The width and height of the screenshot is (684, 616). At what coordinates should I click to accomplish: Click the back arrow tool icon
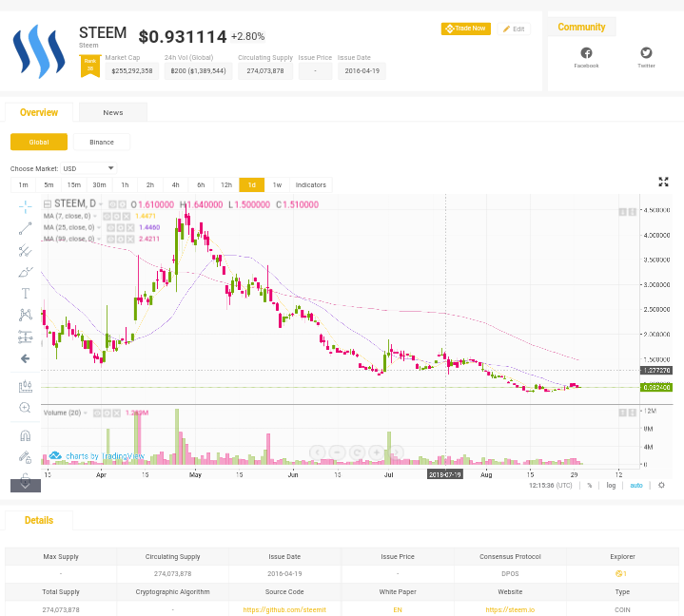[x=26, y=358]
